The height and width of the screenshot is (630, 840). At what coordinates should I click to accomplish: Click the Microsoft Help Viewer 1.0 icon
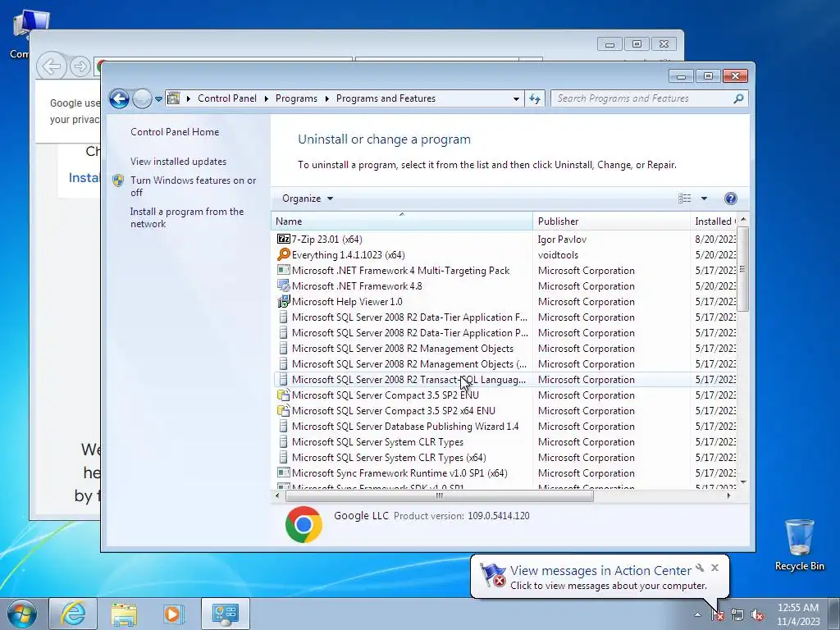(283, 301)
